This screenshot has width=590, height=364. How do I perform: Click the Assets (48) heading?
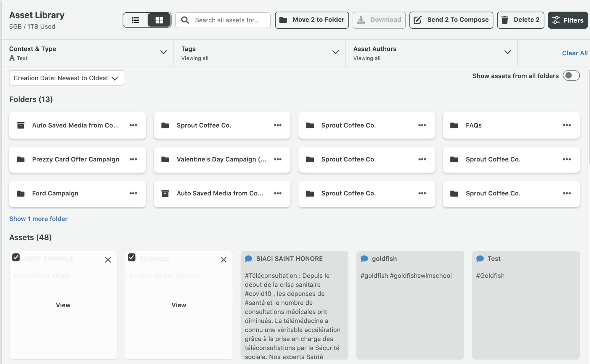[30, 237]
